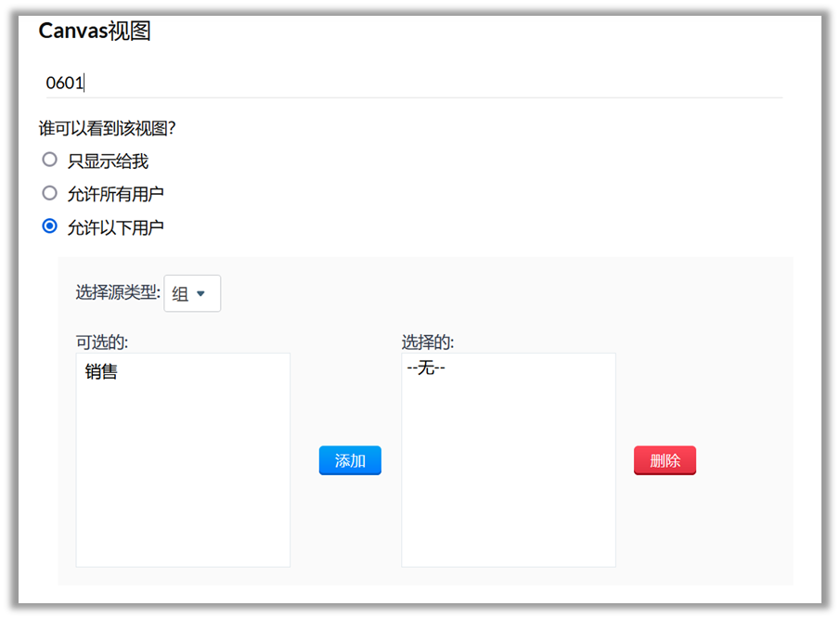Open the 选择源类型 dropdown showing 组

click(191, 293)
